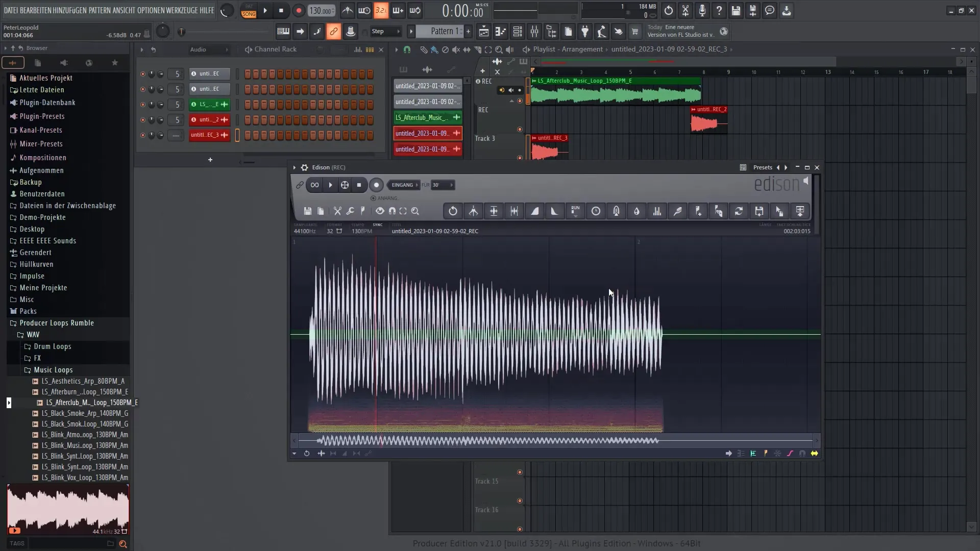The width and height of the screenshot is (980, 551).
Task: Open the Edison Presets menu
Action: pyautogui.click(x=763, y=167)
